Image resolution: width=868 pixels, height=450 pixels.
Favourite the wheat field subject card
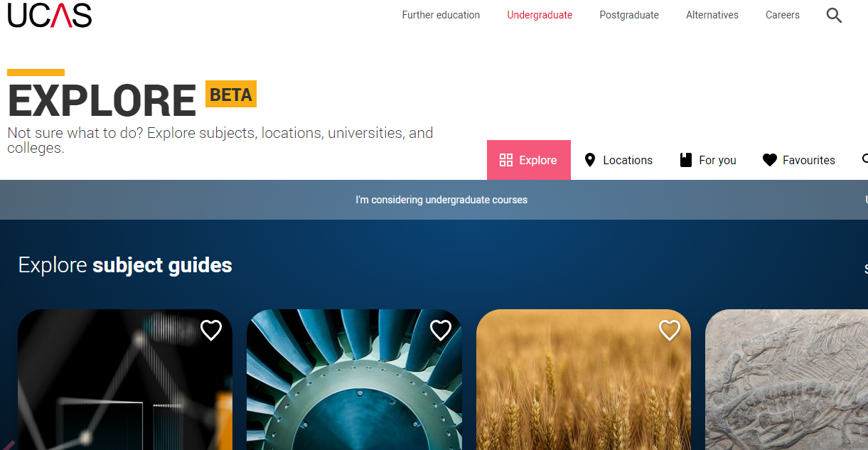point(670,330)
